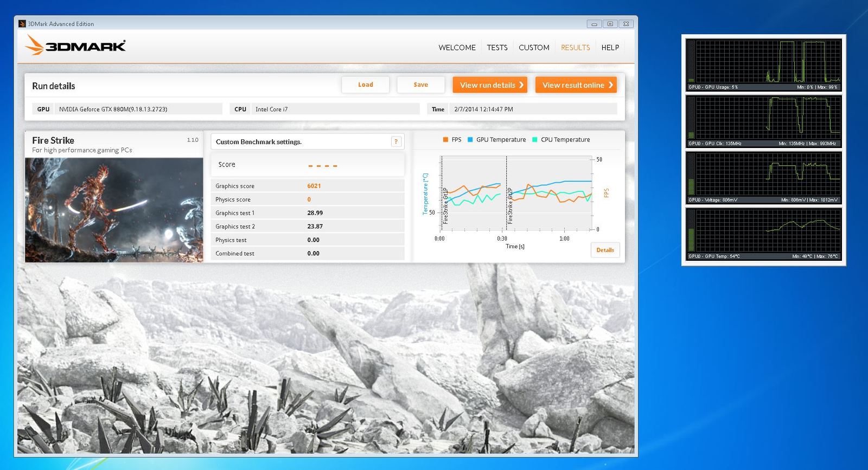Image resolution: width=868 pixels, height=470 pixels.
Task: Click the FPS legend color swatch
Action: pyautogui.click(x=445, y=140)
